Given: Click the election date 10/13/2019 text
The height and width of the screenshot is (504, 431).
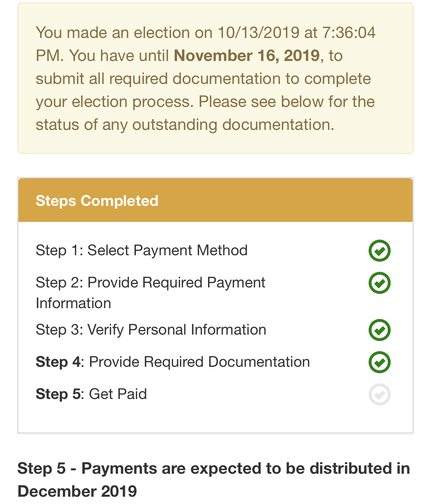Looking at the screenshot, I should [259, 33].
